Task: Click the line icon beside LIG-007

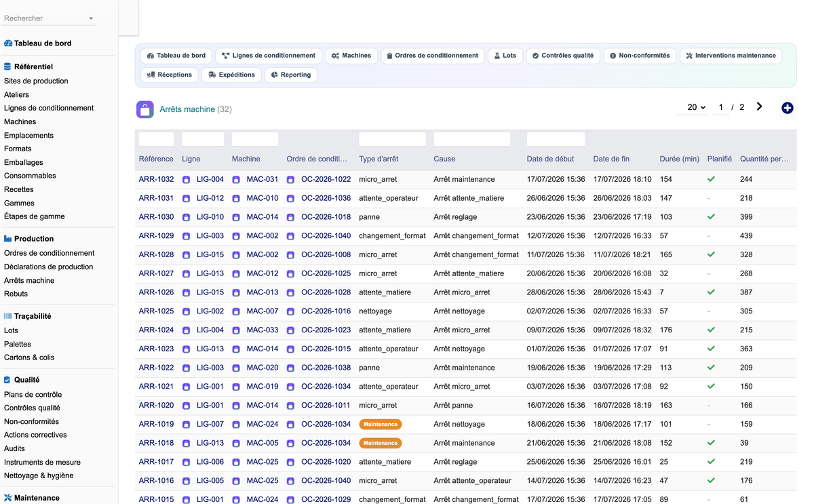Action: click(187, 425)
